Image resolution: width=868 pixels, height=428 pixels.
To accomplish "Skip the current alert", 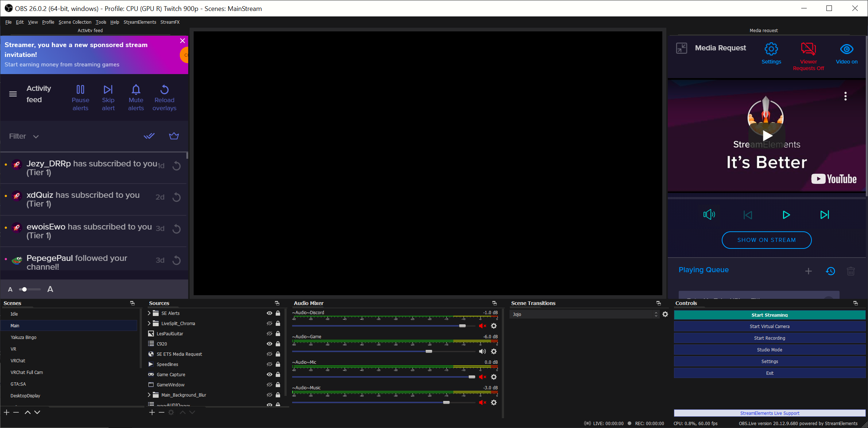I will click(x=108, y=97).
